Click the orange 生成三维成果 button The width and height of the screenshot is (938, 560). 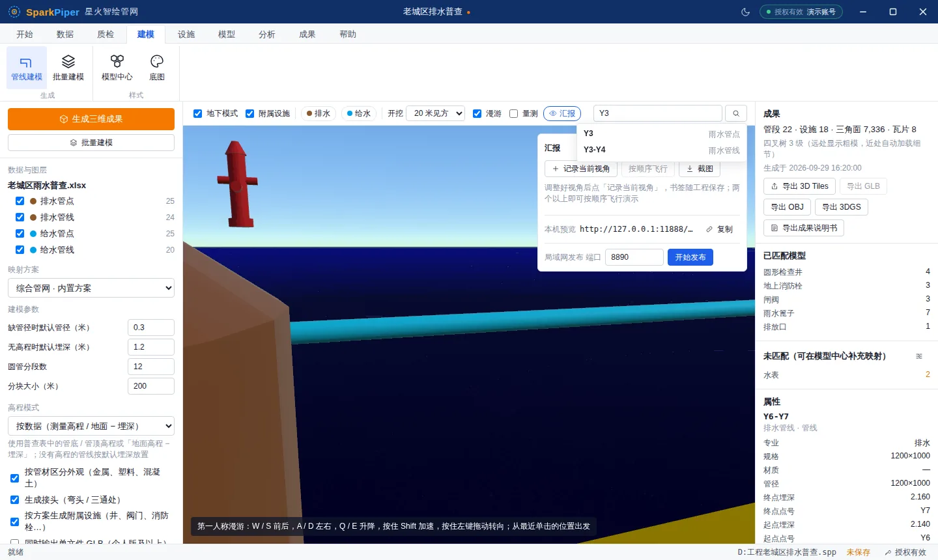tap(91, 119)
